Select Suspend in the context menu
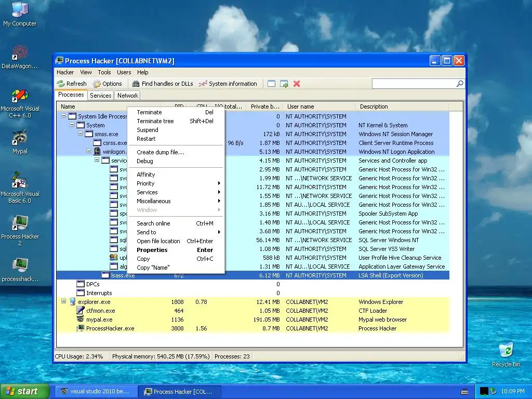Image resolution: width=532 pixels, height=399 pixels. [176, 129]
